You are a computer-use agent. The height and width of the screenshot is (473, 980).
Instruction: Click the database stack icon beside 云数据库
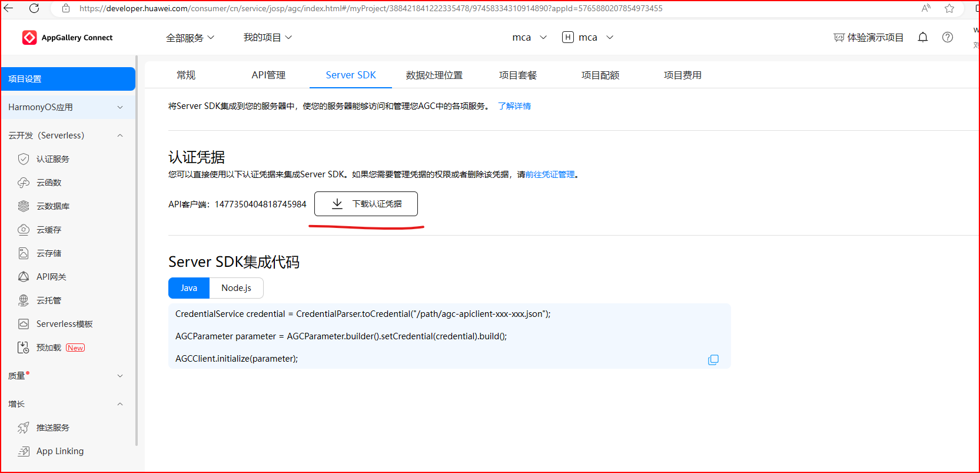click(x=24, y=206)
